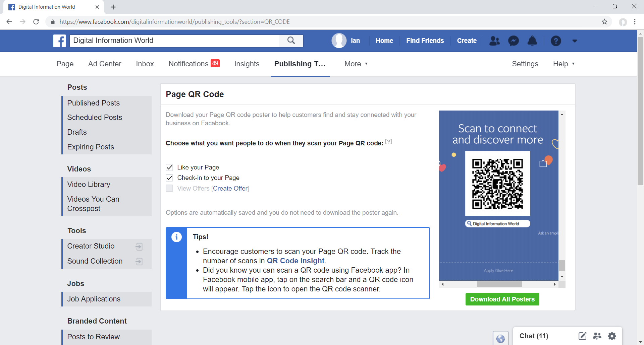
Task: Open chat settings with the gear icon
Action: (x=612, y=336)
